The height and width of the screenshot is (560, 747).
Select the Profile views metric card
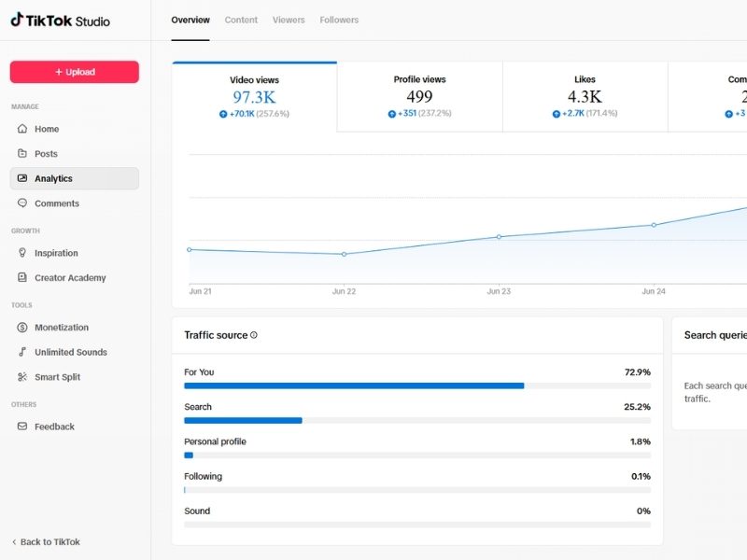[419, 97]
